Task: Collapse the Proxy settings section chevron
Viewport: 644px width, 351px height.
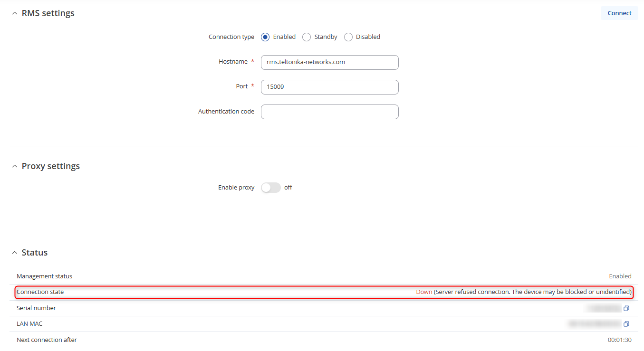Action: [14, 166]
